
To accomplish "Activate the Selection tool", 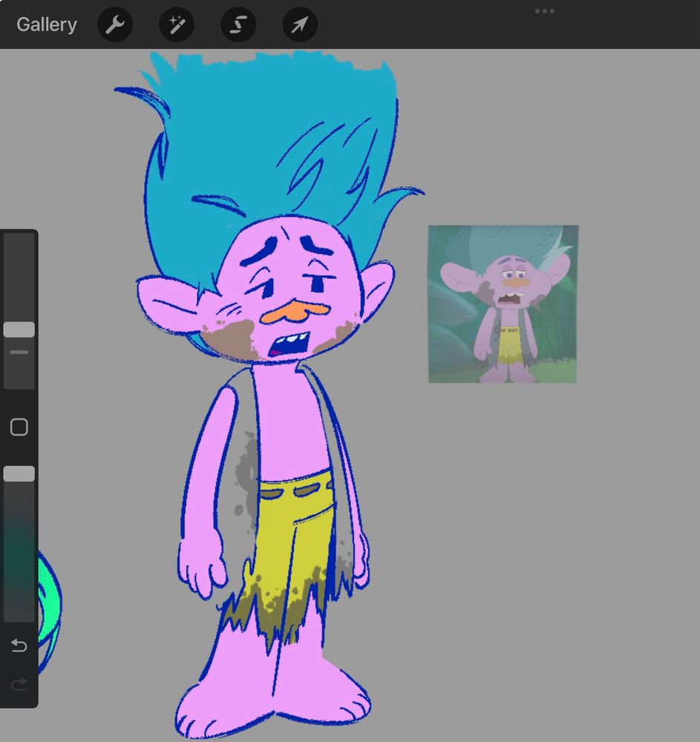I will click(238, 24).
